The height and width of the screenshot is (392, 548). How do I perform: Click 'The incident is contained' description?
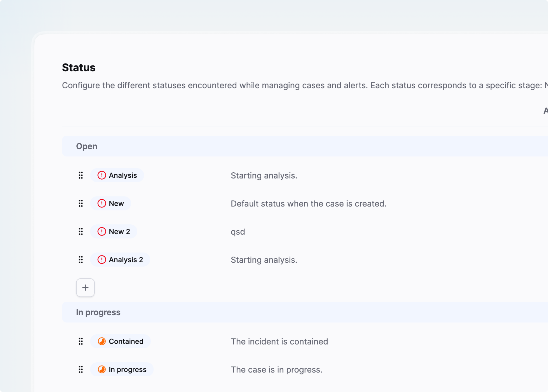[x=279, y=342]
